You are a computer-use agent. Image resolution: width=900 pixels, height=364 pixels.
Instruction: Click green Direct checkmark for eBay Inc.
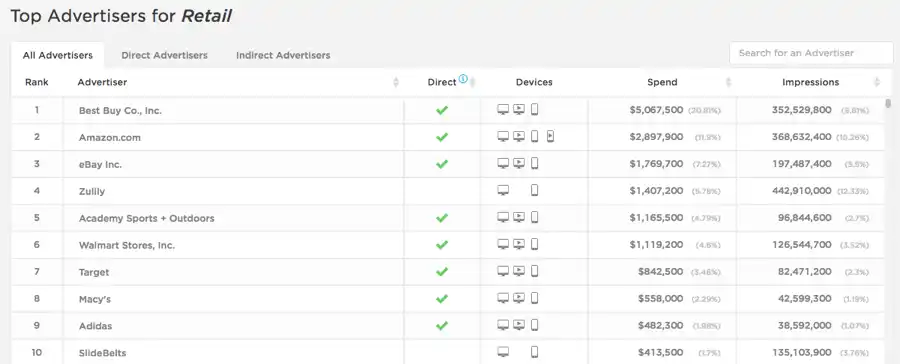441,164
